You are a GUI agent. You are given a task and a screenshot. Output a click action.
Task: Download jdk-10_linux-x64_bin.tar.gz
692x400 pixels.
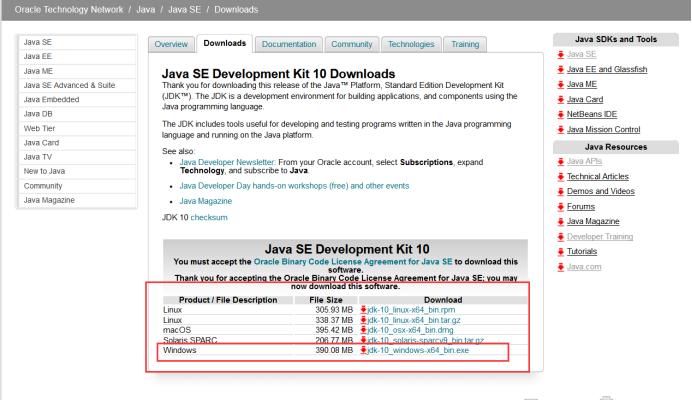click(x=414, y=320)
